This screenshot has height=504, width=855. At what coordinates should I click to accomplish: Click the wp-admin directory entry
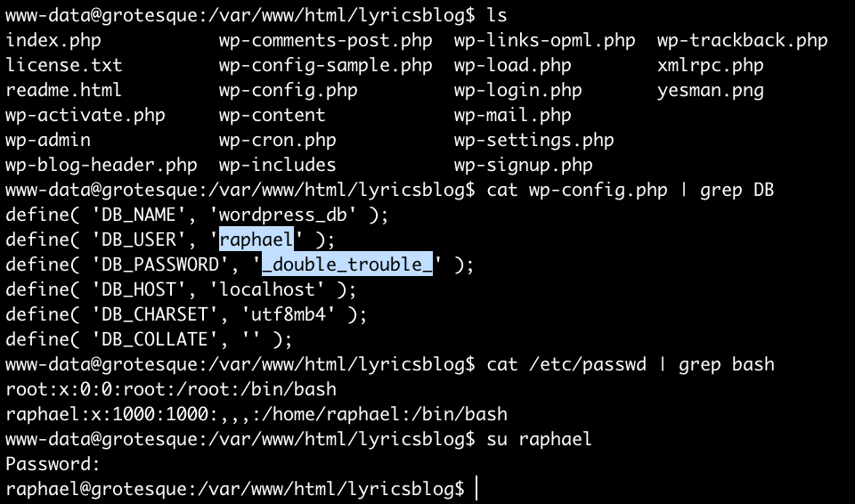click(48, 140)
